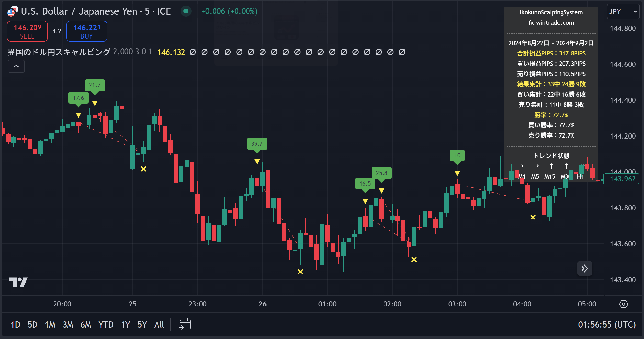Select the 1D range tab

click(15, 325)
